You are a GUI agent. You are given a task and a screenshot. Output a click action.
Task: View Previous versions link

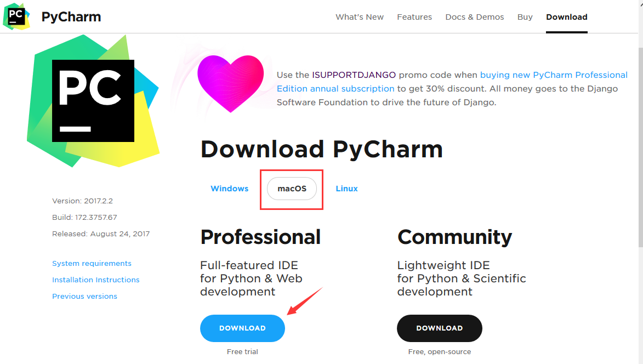pos(84,296)
